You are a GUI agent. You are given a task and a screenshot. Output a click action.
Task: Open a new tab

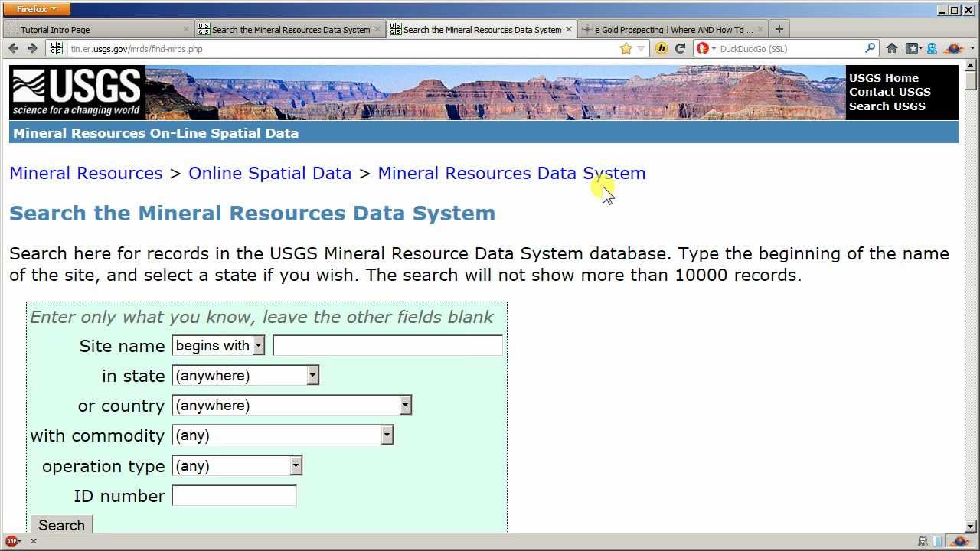point(779,29)
